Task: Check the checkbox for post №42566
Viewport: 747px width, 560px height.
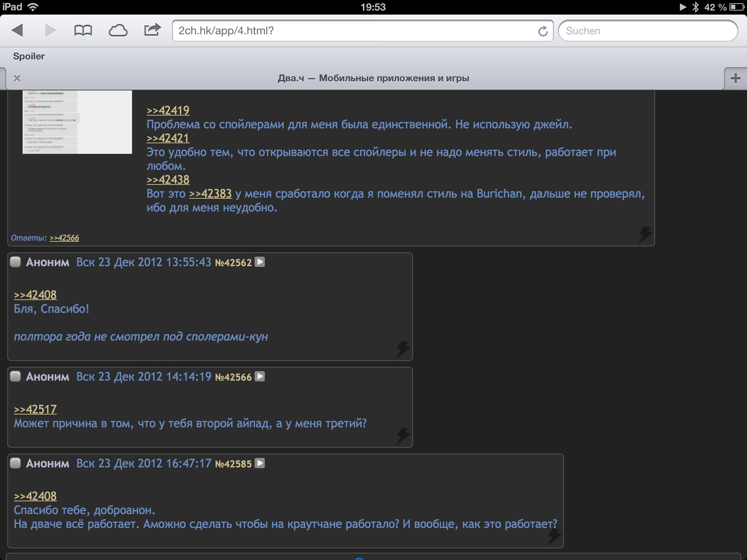Action: (15, 376)
